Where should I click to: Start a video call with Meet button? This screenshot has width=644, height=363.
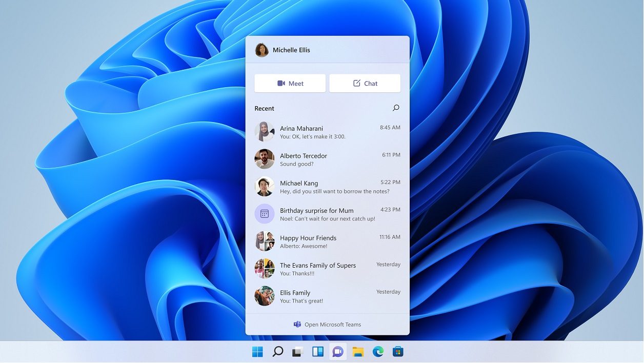tap(290, 84)
